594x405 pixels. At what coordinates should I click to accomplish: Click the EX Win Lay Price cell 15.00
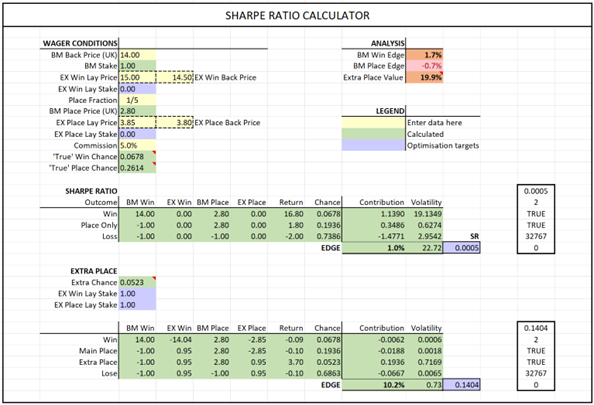click(137, 77)
